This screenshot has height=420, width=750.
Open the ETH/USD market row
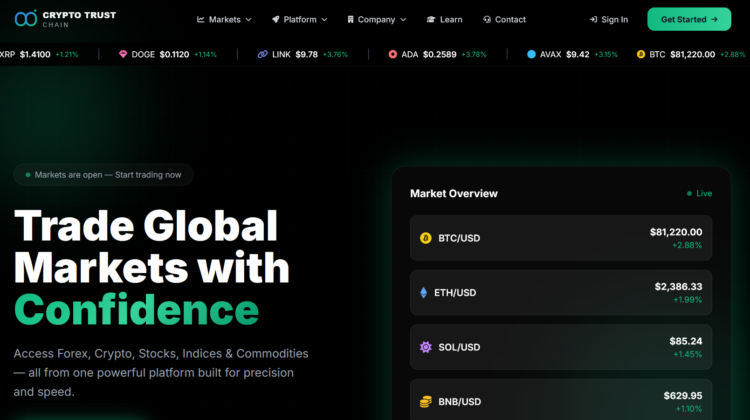[561, 293]
